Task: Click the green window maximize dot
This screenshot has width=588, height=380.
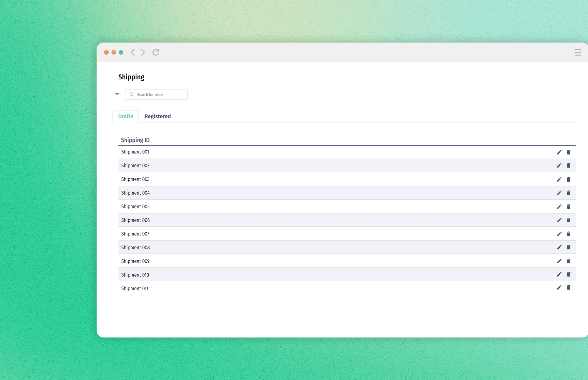Action: [x=121, y=52]
